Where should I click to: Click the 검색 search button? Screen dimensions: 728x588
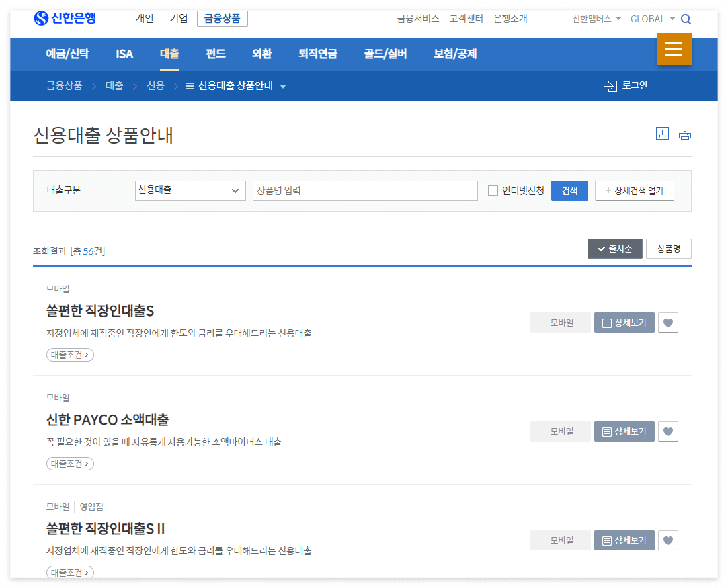click(x=569, y=190)
